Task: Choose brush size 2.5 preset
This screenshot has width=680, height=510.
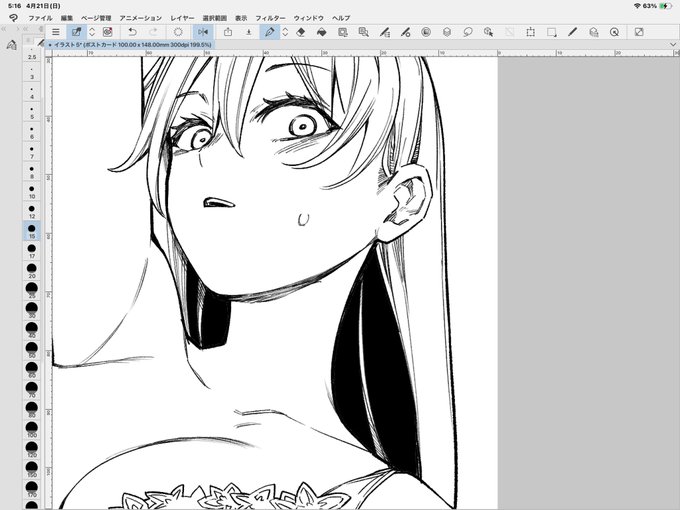Action: [x=32, y=54]
